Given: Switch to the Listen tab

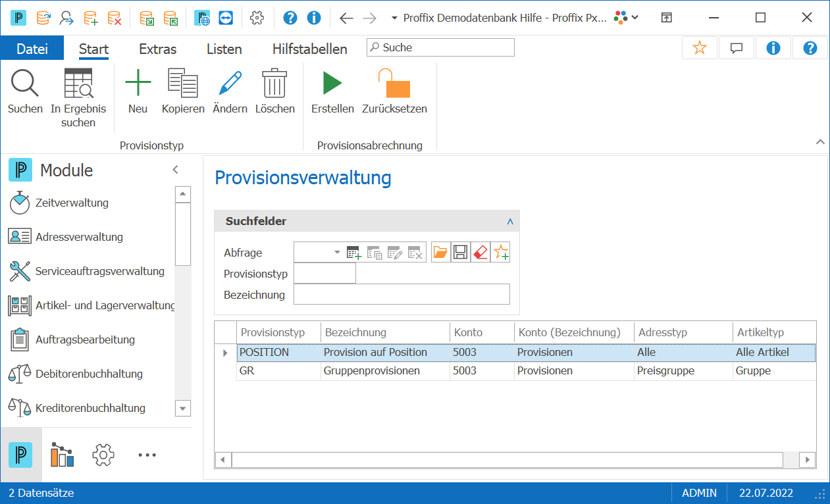Looking at the screenshot, I should click(224, 49).
